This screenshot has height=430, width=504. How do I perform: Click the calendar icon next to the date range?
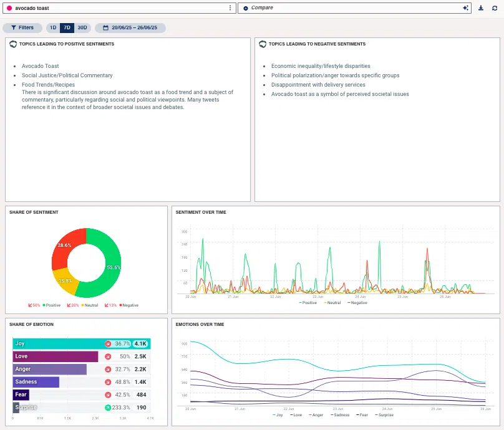click(x=105, y=27)
